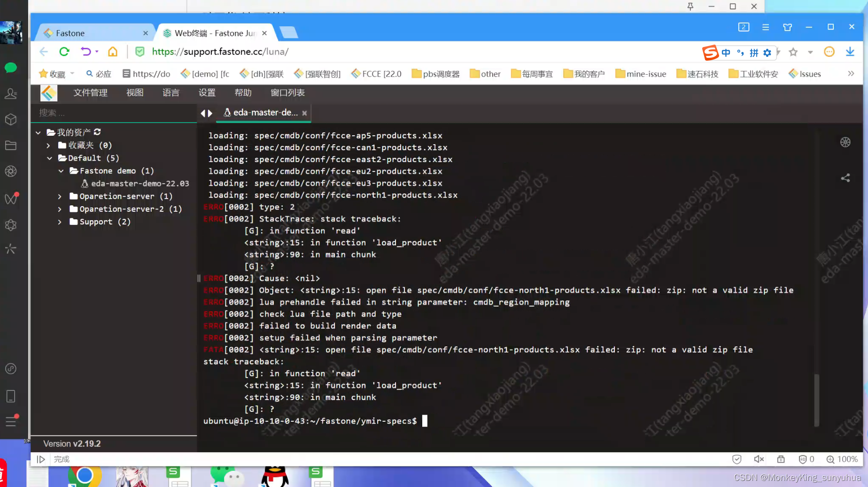
Task: Open the bottom hamburger icon in left sidebar
Action: point(11,422)
